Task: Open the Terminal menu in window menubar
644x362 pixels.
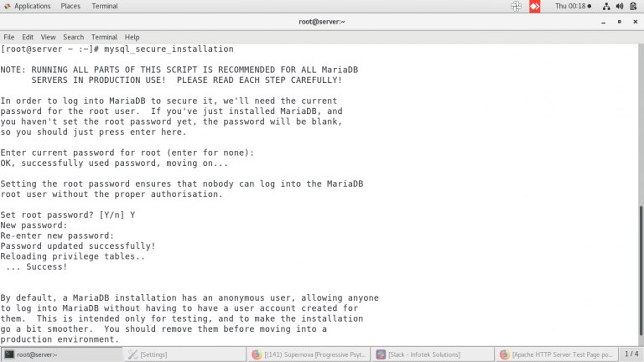Action: pos(104,37)
